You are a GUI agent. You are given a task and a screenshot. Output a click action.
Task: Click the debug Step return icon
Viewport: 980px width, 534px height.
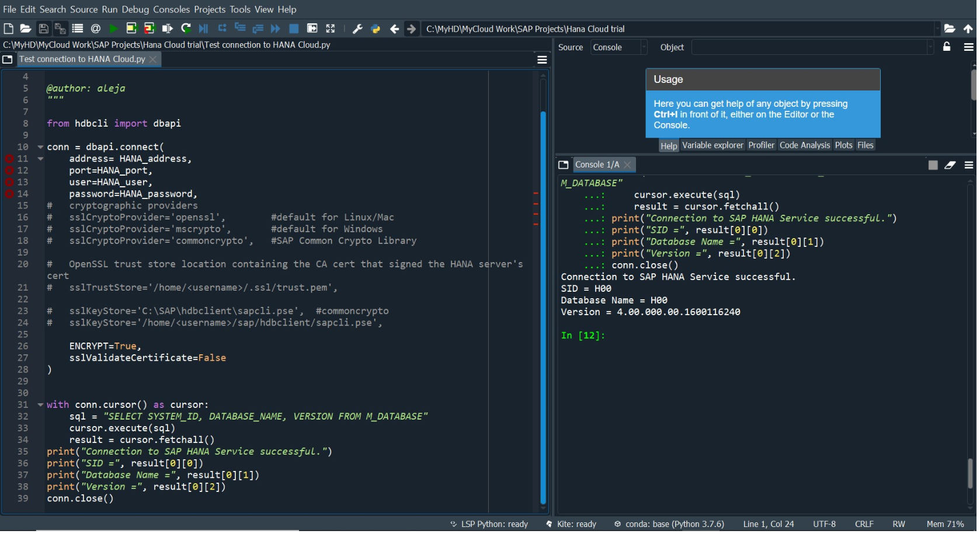(x=258, y=29)
